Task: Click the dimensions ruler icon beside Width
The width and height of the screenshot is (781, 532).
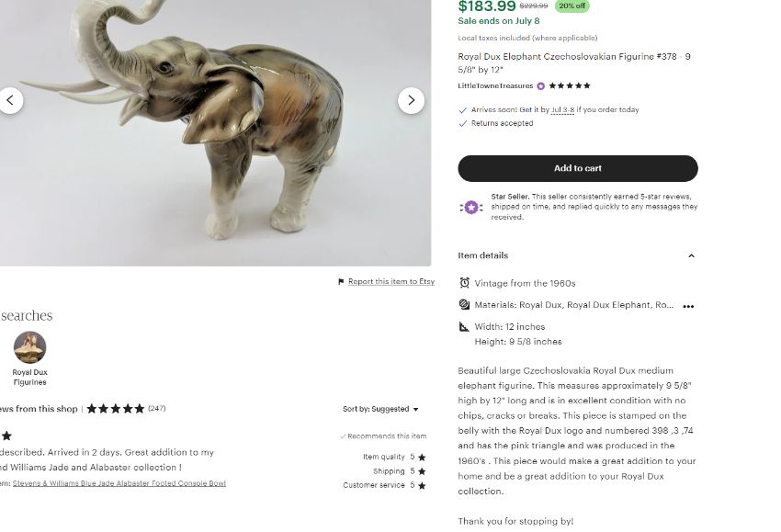Action: pyautogui.click(x=464, y=327)
